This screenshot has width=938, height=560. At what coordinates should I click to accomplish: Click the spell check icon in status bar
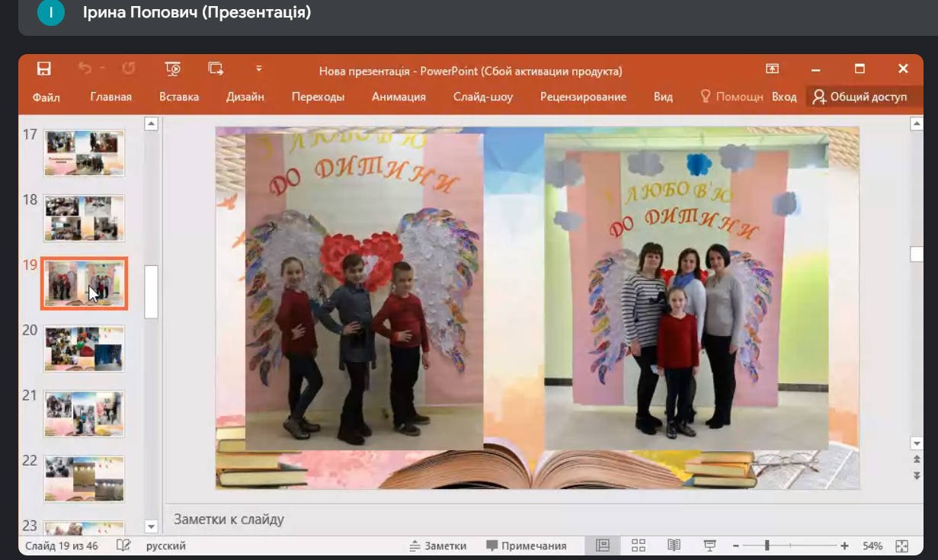pyautogui.click(x=123, y=546)
